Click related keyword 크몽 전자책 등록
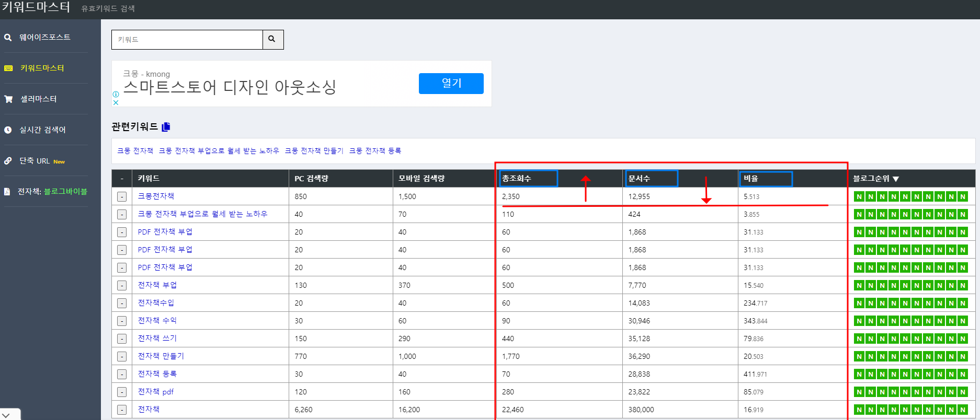980x420 pixels. (375, 151)
